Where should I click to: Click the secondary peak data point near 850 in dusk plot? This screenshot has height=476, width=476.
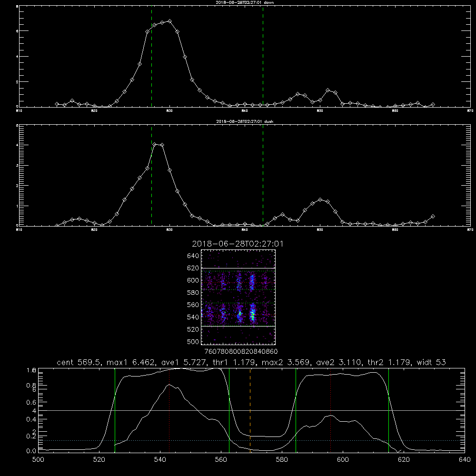(x=320, y=200)
